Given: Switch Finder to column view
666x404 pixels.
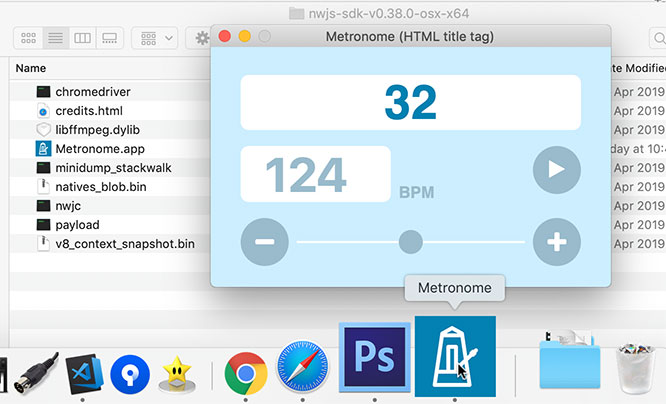Looking at the screenshot, I should tap(82, 38).
